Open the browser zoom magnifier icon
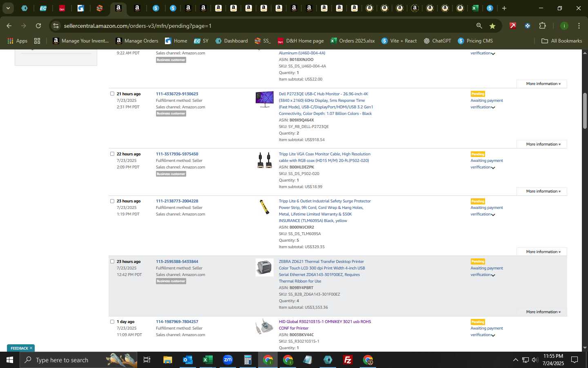Viewport: 588px width, 368px height. [479, 26]
